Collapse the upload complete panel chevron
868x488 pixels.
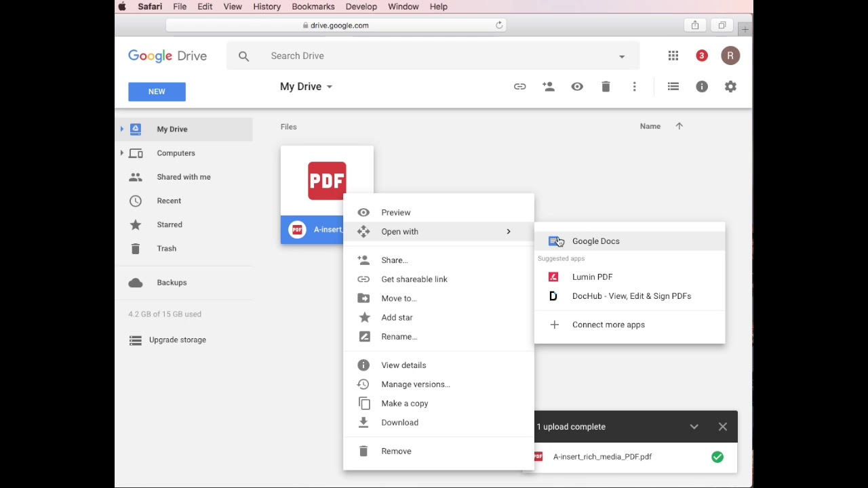click(x=694, y=427)
